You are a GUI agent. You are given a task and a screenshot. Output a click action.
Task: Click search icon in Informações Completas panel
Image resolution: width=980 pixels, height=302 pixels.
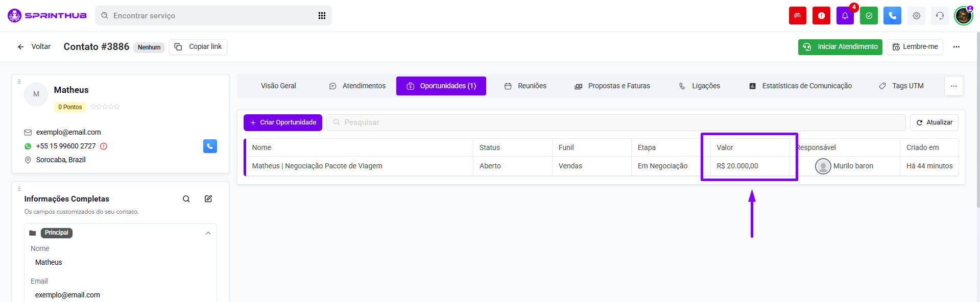tap(186, 199)
